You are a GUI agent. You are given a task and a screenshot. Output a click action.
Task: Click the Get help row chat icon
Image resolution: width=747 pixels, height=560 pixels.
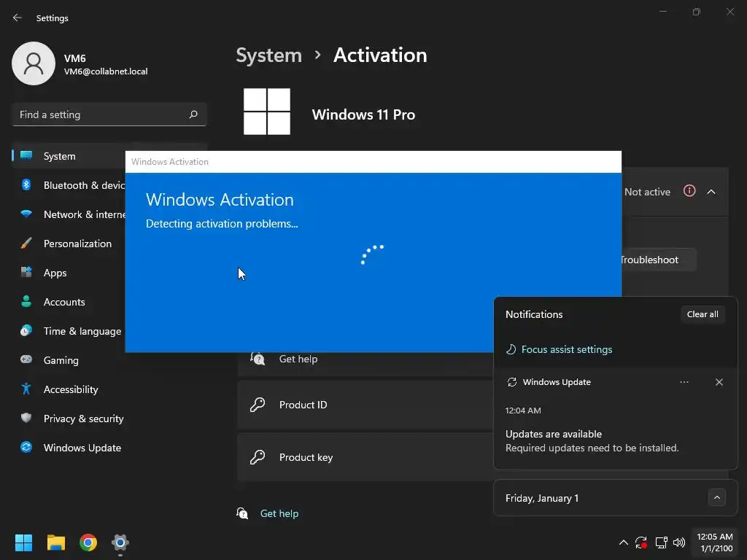tap(258, 358)
